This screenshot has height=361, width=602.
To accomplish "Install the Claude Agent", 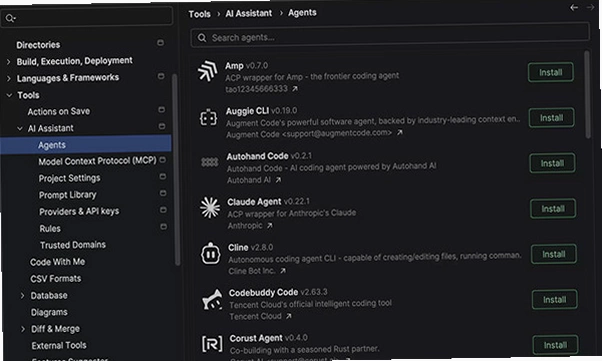I will pyautogui.click(x=553, y=209).
